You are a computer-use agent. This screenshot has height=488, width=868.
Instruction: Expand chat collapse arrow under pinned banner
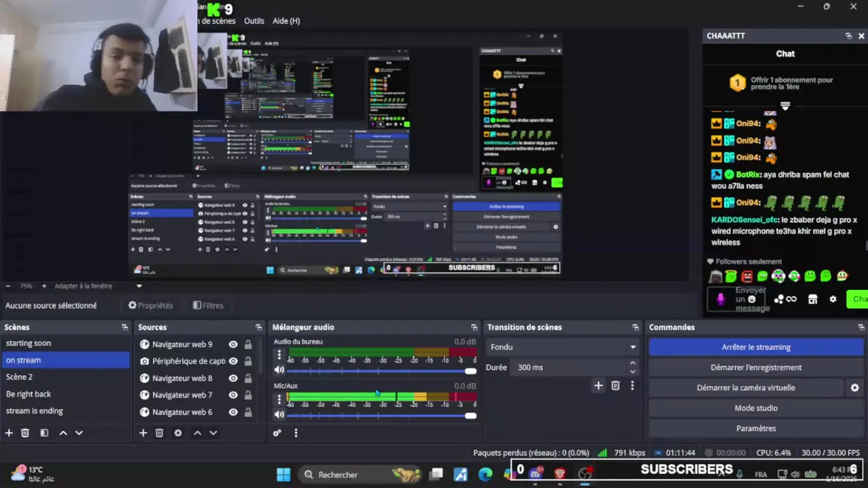click(785, 106)
